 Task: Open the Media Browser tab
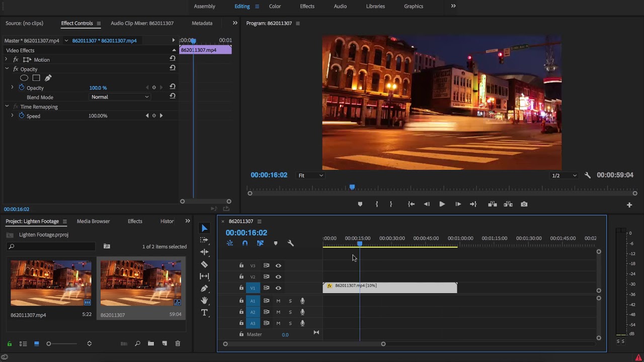[x=93, y=221]
